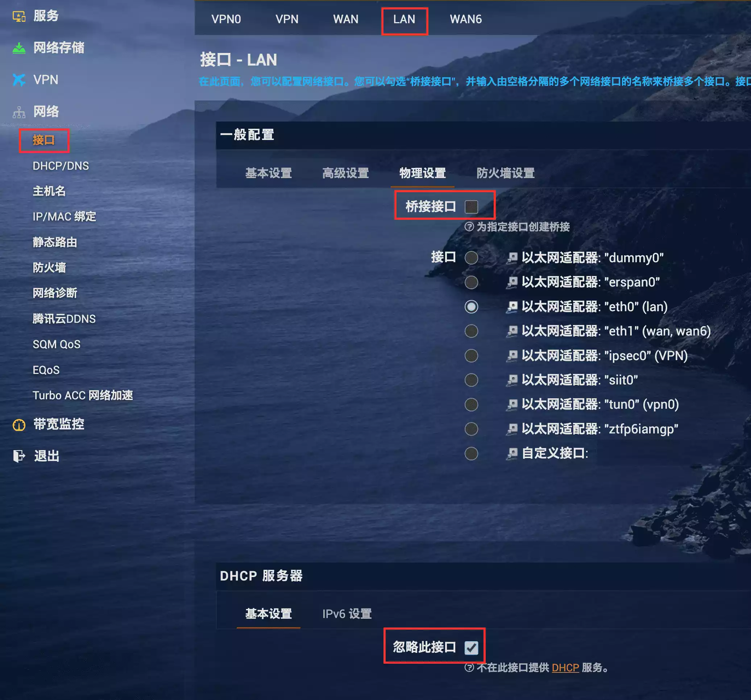This screenshot has width=751, height=700.
Task: Click the 退出 logout icon
Action: (x=19, y=456)
